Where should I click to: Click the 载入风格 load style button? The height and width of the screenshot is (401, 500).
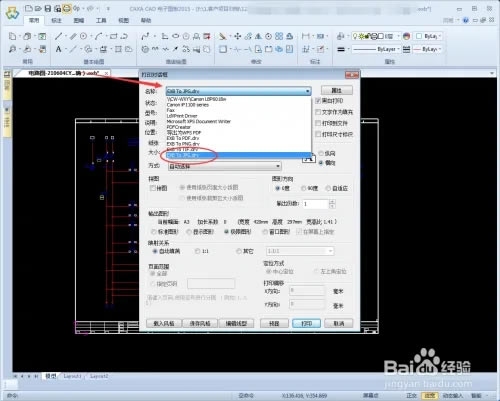pos(164,323)
